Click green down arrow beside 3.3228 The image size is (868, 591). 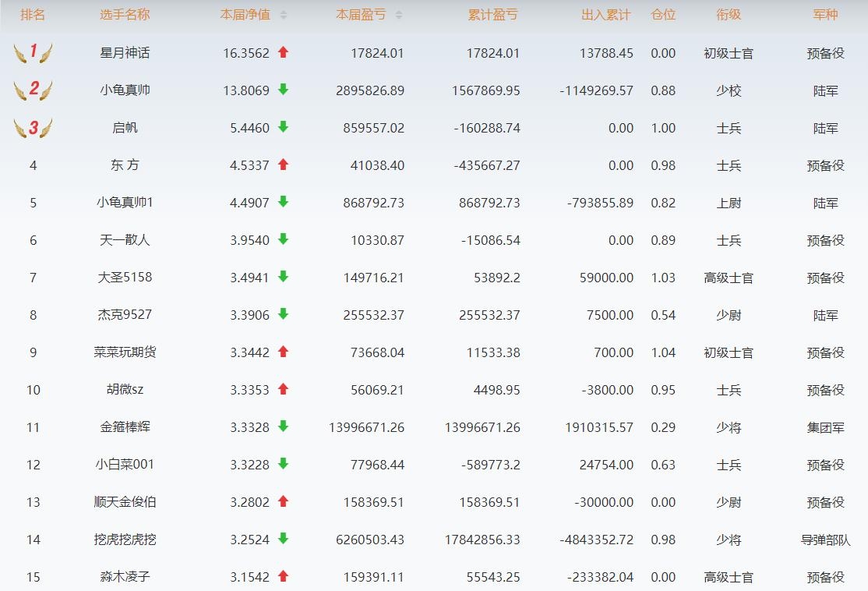284,464
